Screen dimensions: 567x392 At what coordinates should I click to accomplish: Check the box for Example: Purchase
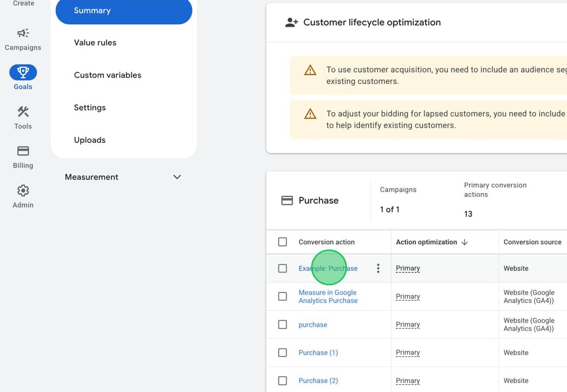click(x=282, y=268)
